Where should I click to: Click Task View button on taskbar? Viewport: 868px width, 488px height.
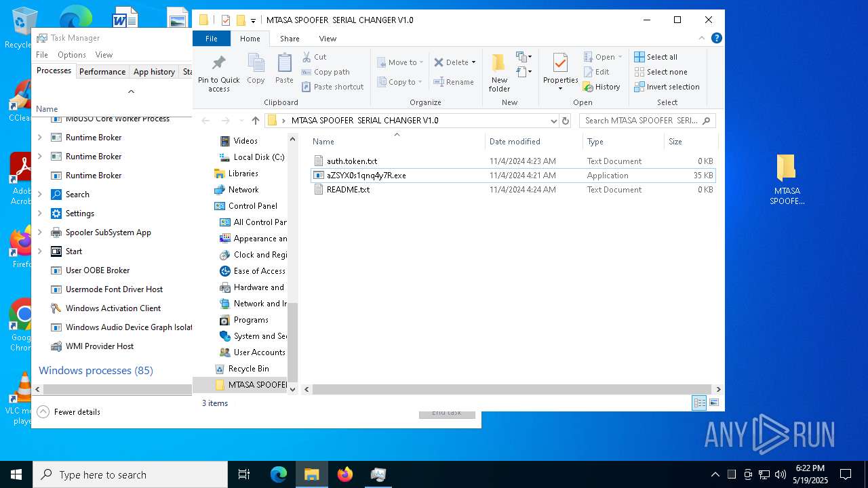coord(244,474)
